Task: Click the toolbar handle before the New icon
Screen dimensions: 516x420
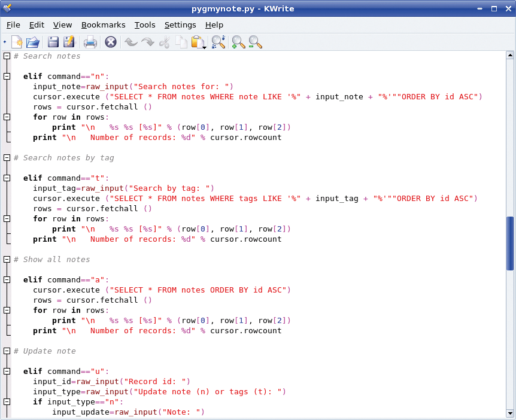Action: [5, 42]
